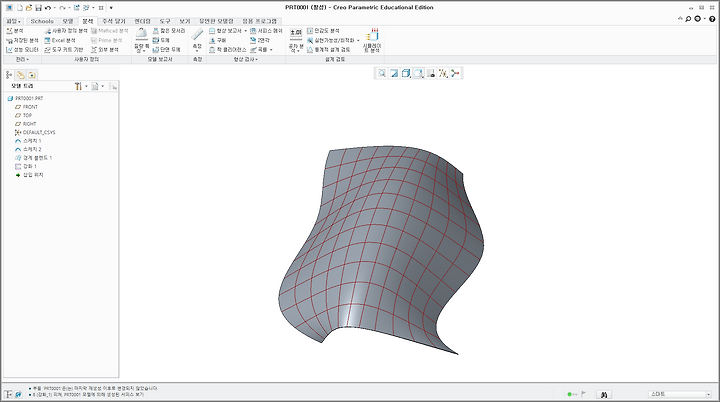Select 스케치 1 in model tree

pos(28,141)
